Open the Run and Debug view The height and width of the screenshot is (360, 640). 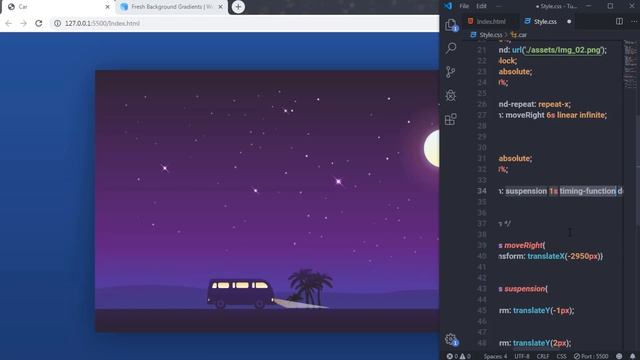coord(451,96)
